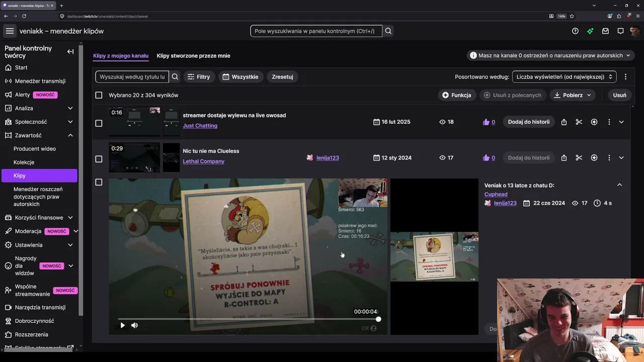Select the 'streamer dostaje wylewu' clip checkbox
The height and width of the screenshot is (362, 644).
tap(99, 123)
